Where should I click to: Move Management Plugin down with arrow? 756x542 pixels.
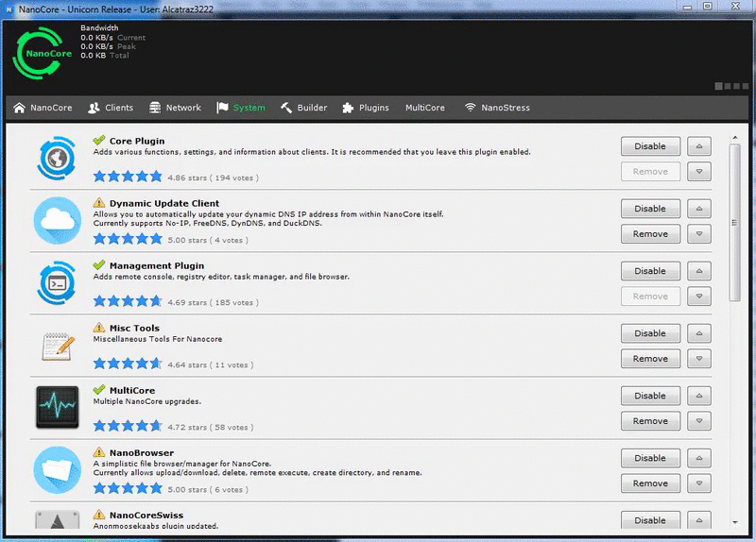pos(699,296)
